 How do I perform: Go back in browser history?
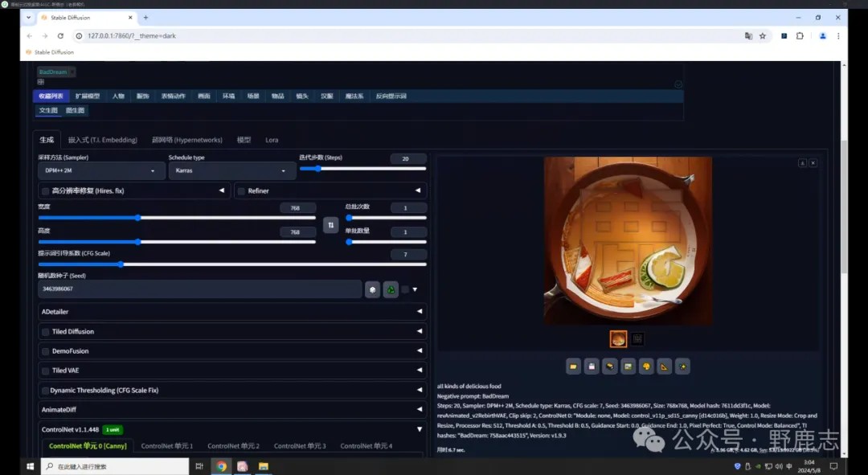[30, 36]
